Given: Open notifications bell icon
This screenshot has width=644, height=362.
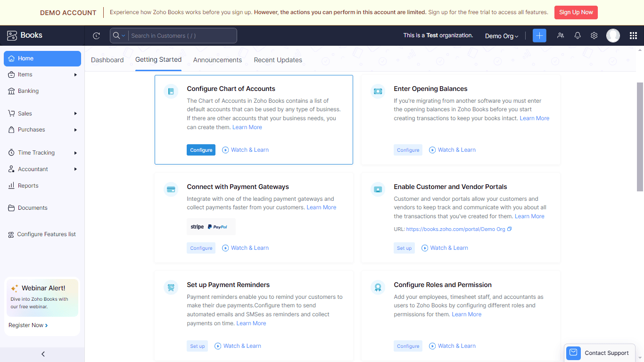Looking at the screenshot, I should pyautogui.click(x=578, y=35).
